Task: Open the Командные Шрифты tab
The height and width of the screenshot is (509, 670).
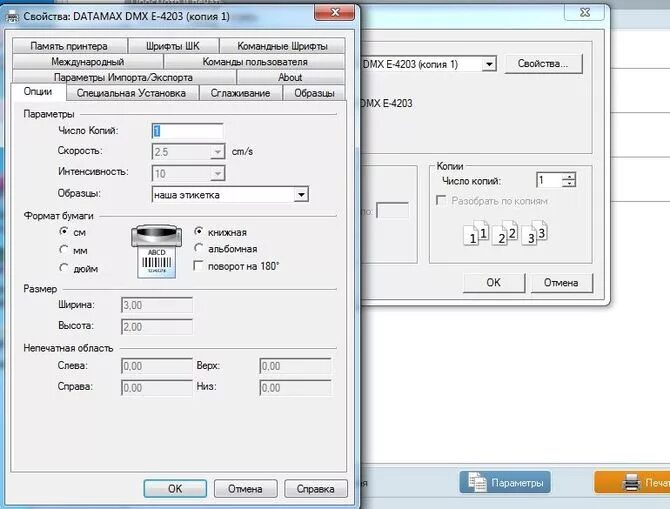Action: pos(282,46)
